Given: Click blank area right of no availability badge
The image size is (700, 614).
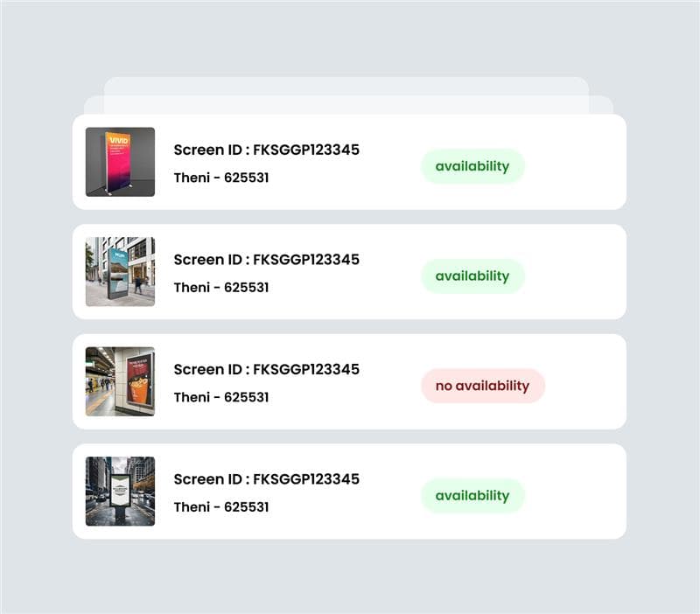Looking at the screenshot, I should pos(584,386).
